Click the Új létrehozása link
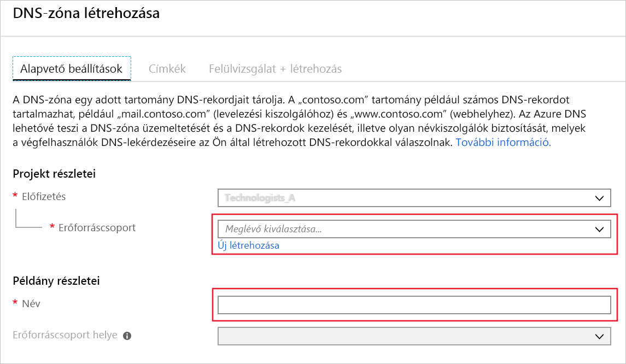 (249, 245)
